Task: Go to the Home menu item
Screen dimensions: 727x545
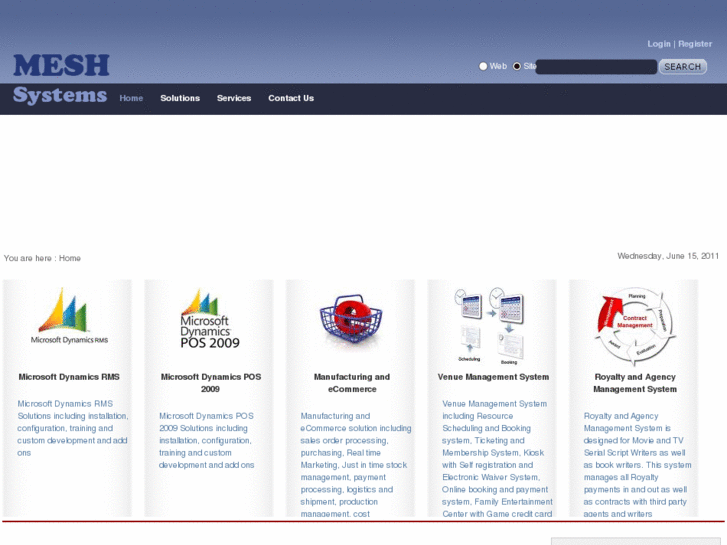Action: [131, 98]
